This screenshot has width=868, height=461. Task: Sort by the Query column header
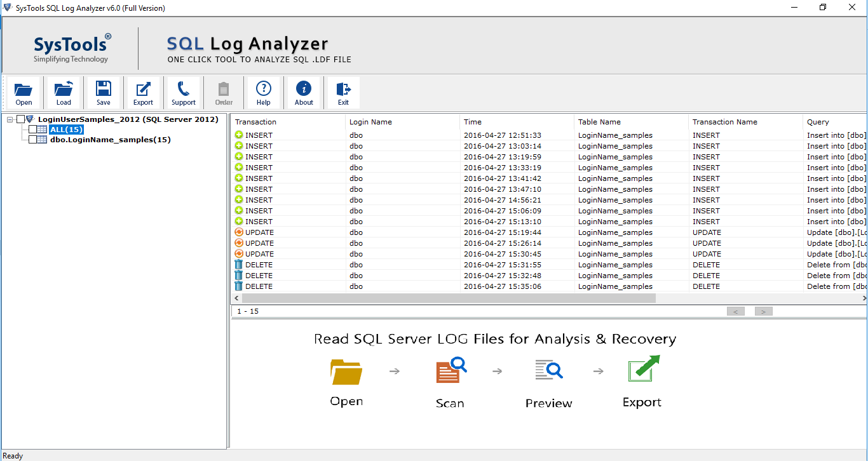coord(836,122)
